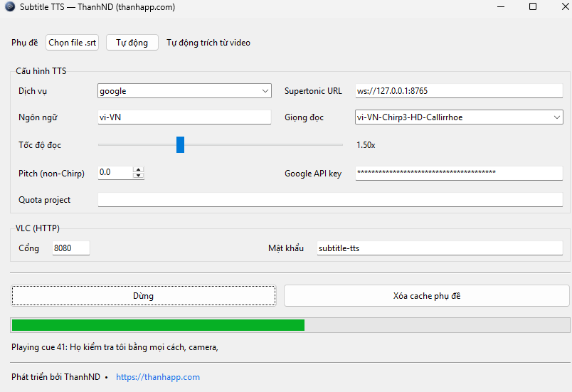Viewport: 572px width, 392px height.
Task: Click the green playback progress bar
Action: 290,325
